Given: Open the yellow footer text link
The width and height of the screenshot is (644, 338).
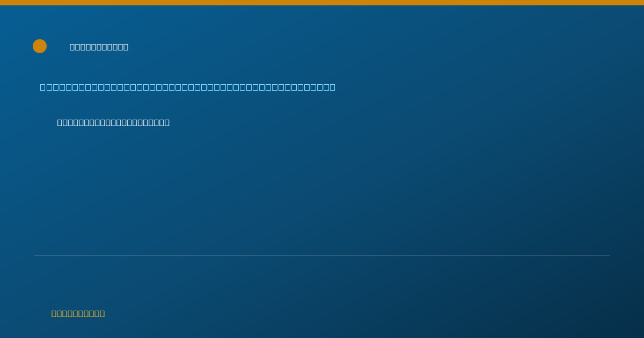Looking at the screenshot, I should (78, 314).
